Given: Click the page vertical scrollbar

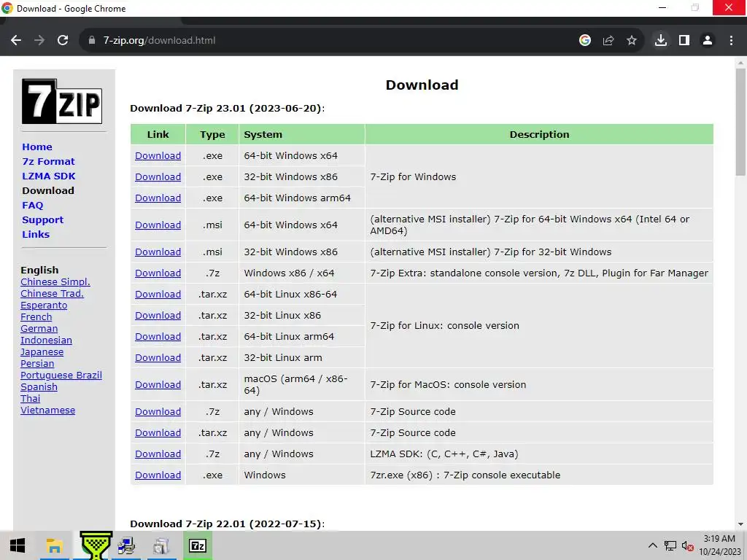Looking at the screenshot, I should pyautogui.click(x=740, y=122).
